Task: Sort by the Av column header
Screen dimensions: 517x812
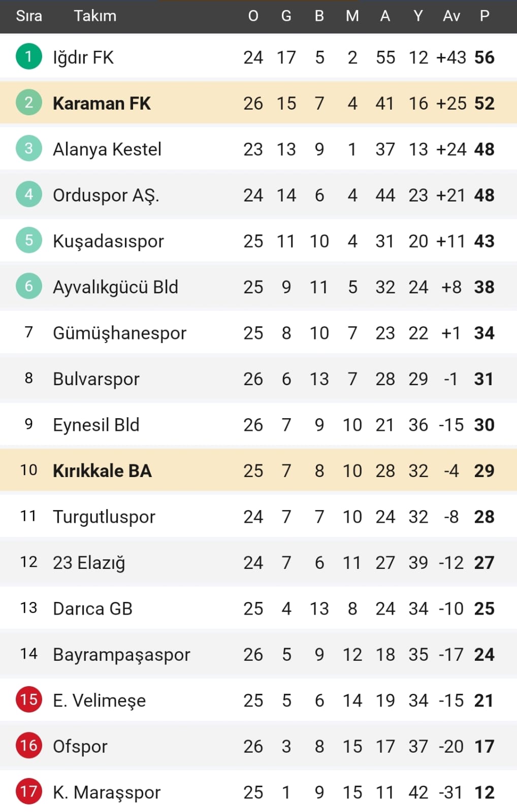Action: 451,16
